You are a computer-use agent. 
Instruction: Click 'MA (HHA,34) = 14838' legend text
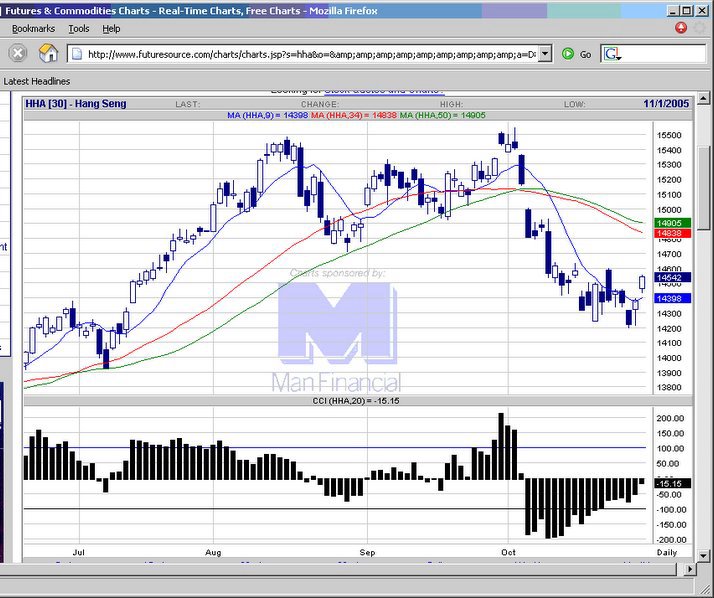tap(354, 116)
